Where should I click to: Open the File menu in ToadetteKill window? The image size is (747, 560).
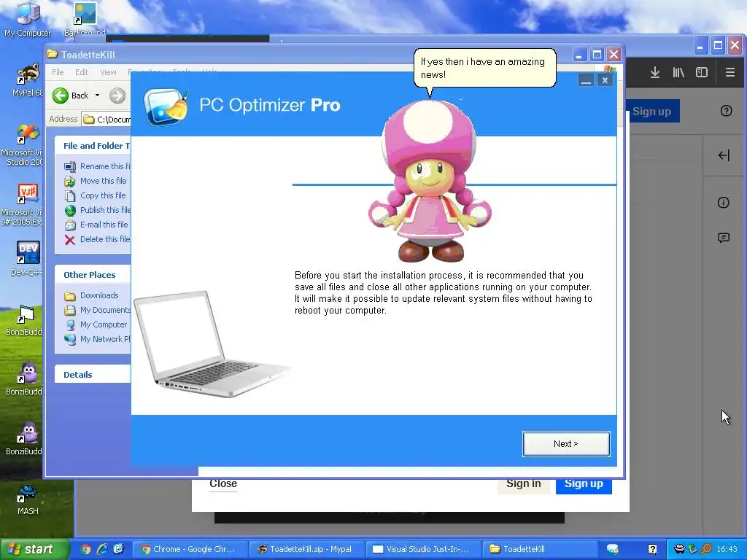(58, 72)
